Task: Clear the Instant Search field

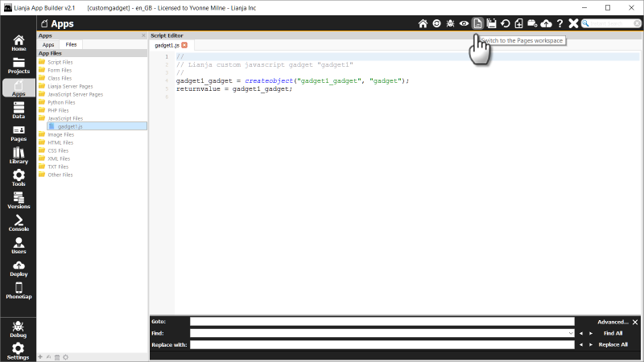Action: [x=637, y=24]
